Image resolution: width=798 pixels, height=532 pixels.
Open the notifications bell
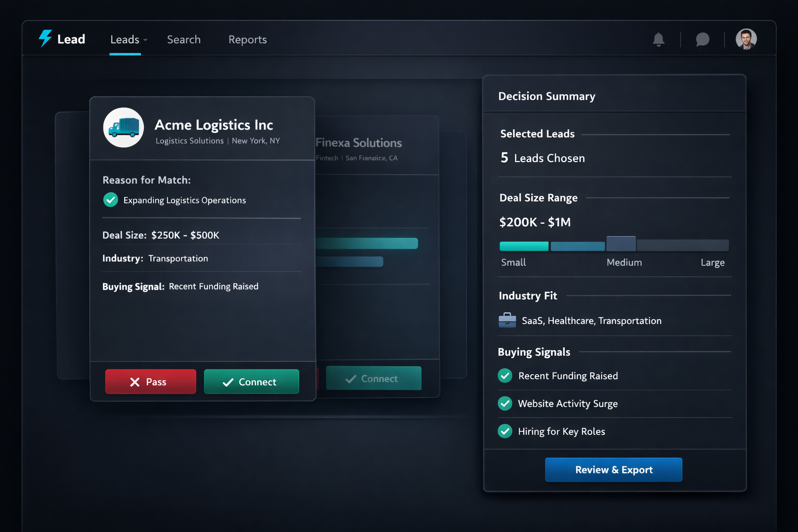click(x=659, y=39)
